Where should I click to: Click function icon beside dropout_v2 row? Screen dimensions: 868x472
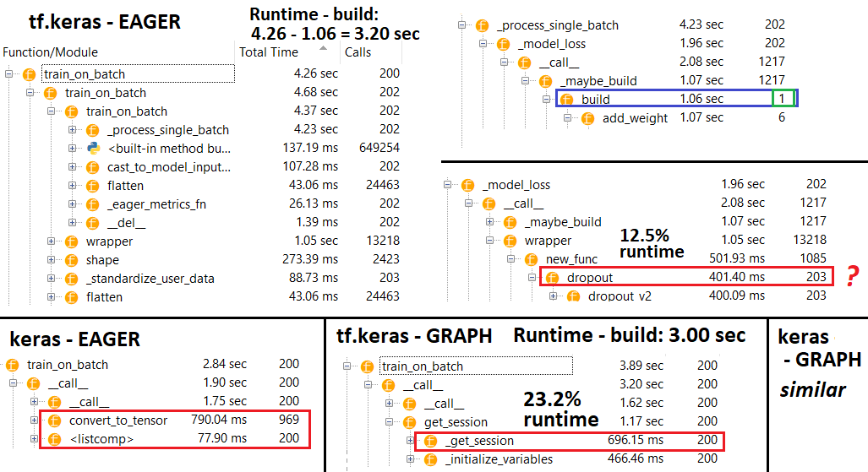574,296
